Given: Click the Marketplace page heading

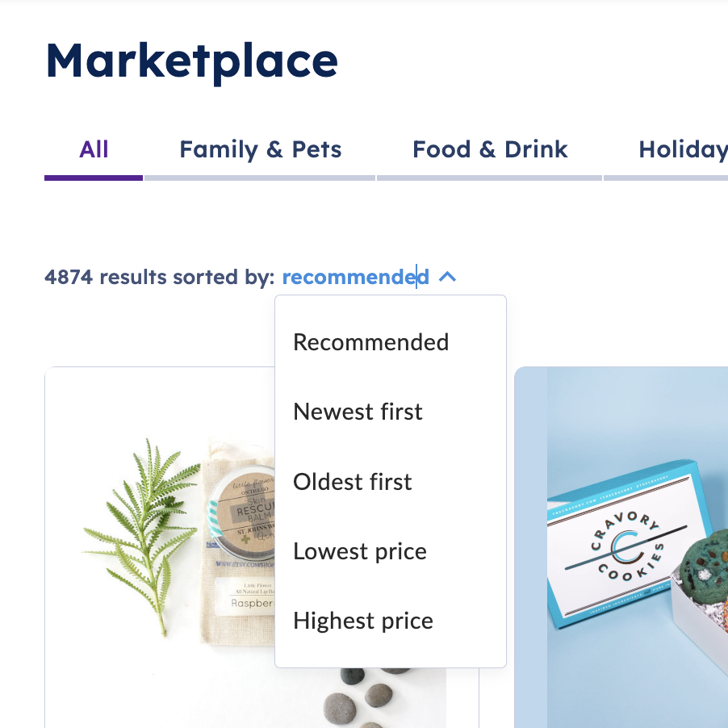Looking at the screenshot, I should [x=192, y=61].
